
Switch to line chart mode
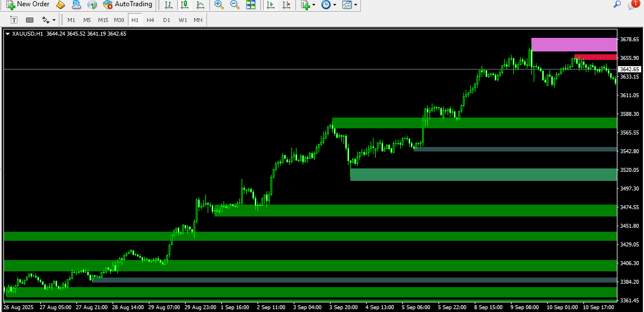(200, 5)
